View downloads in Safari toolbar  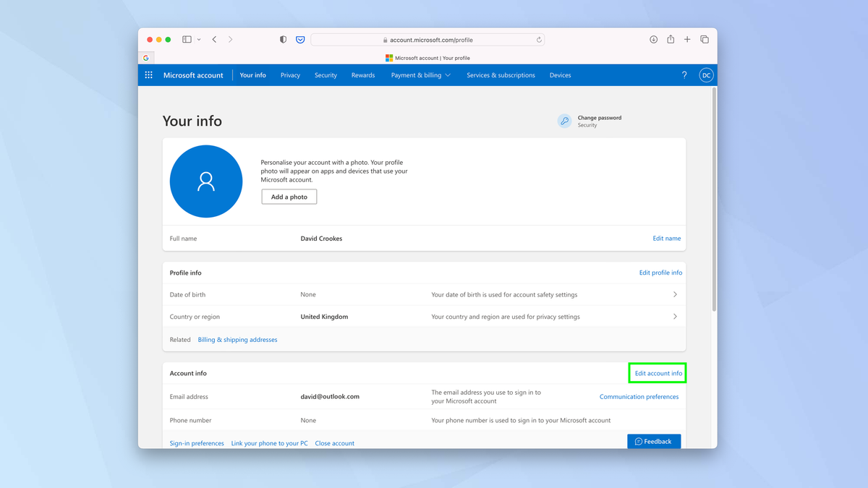(x=653, y=39)
